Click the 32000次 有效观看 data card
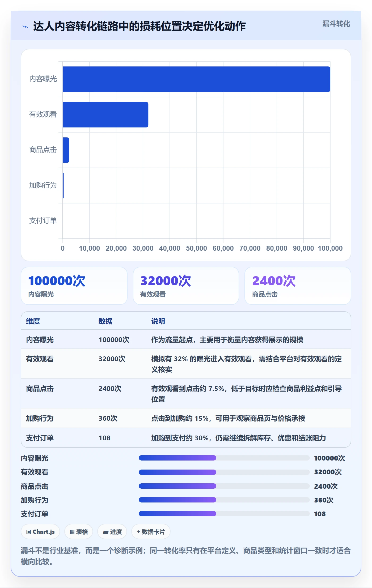Viewport: 372px width, 588px height. pos(186,286)
